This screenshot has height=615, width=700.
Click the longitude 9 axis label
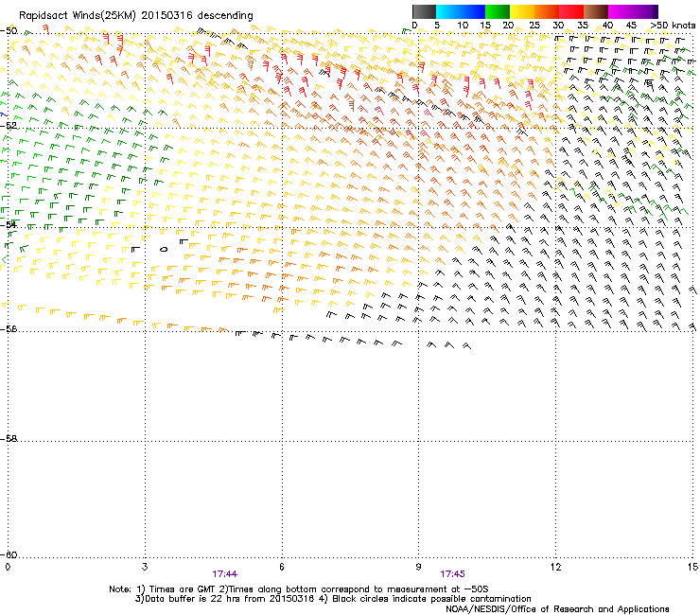click(418, 567)
